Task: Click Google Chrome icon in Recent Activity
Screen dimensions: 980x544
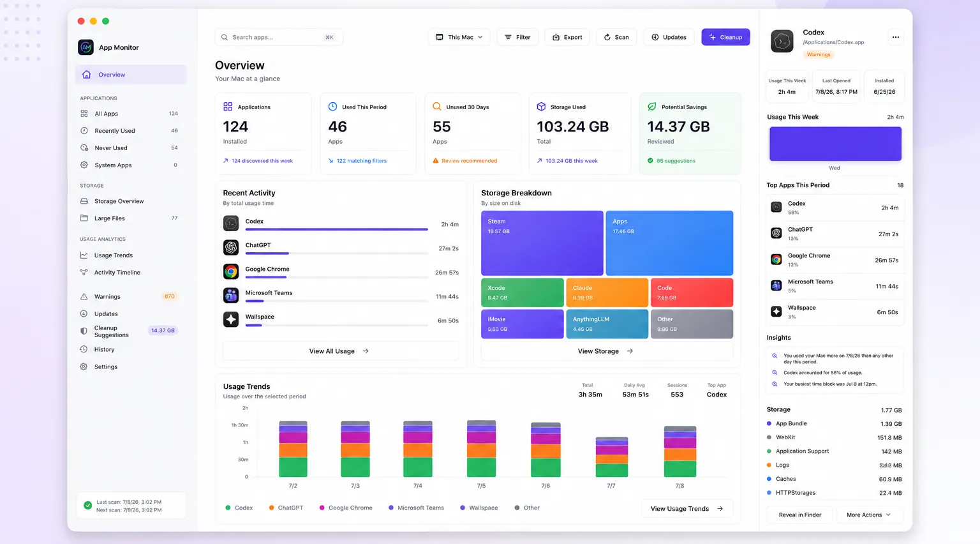Action: pyautogui.click(x=231, y=271)
